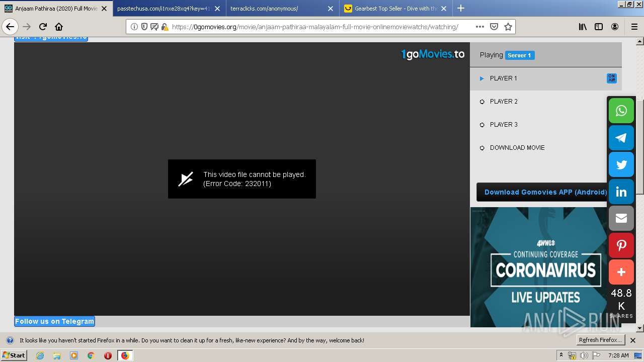Open the Firefox hamburger menu

click(634, 27)
